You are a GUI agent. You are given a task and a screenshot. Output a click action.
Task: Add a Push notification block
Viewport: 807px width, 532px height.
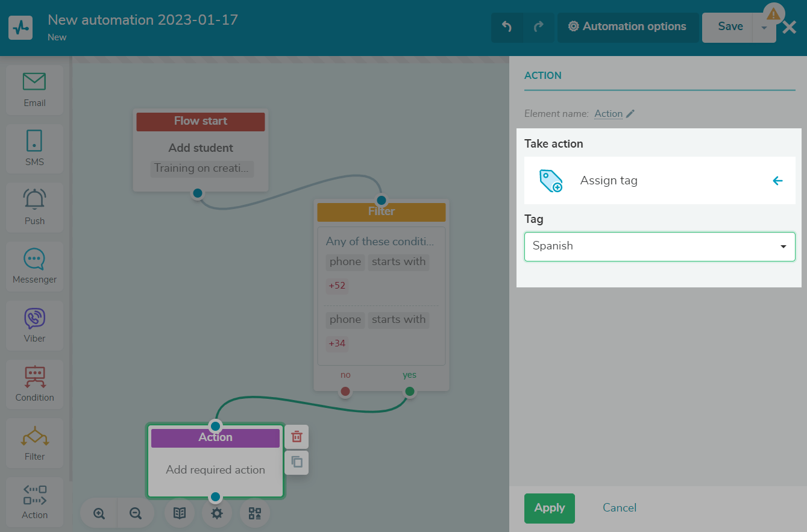pyautogui.click(x=34, y=207)
